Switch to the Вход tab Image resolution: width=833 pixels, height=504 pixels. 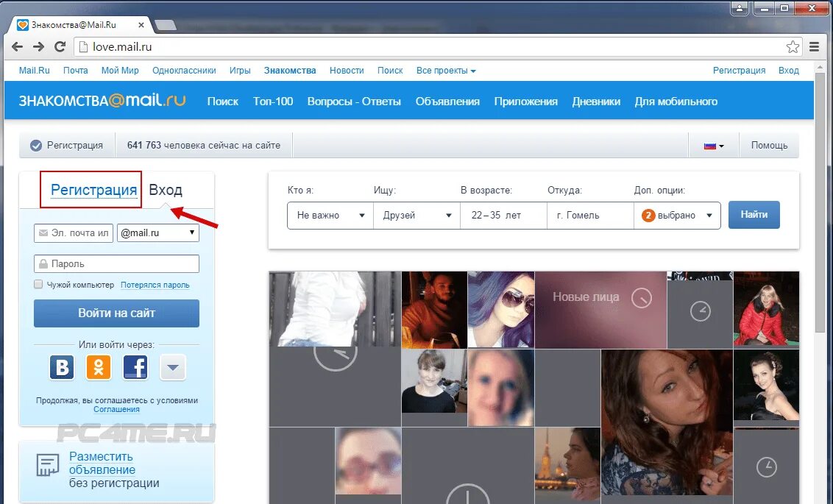[166, 190]
